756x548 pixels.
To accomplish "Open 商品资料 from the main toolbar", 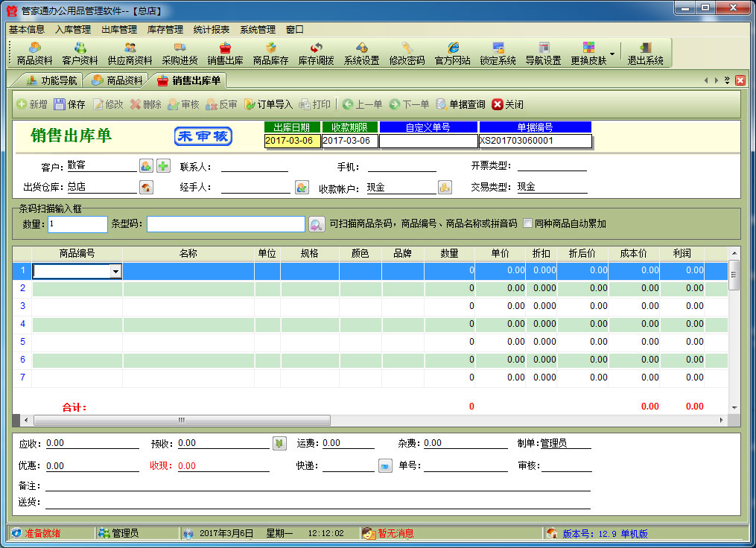I will [34, 54].
